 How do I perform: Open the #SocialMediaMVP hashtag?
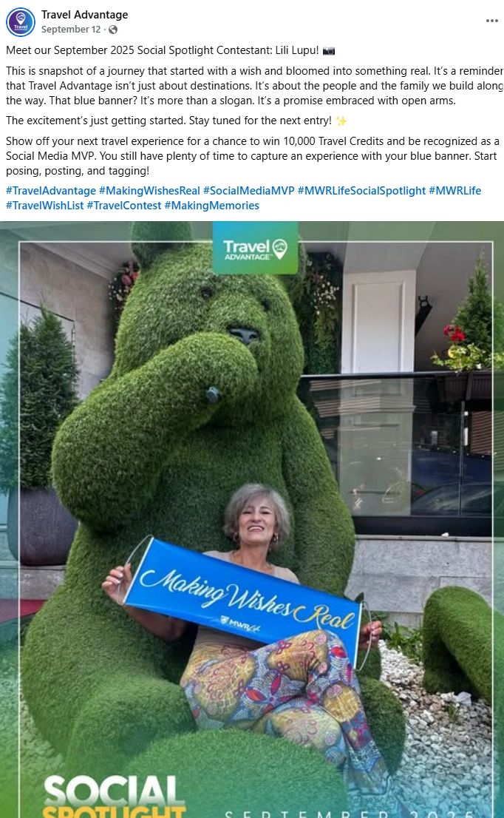coord(249,190)
